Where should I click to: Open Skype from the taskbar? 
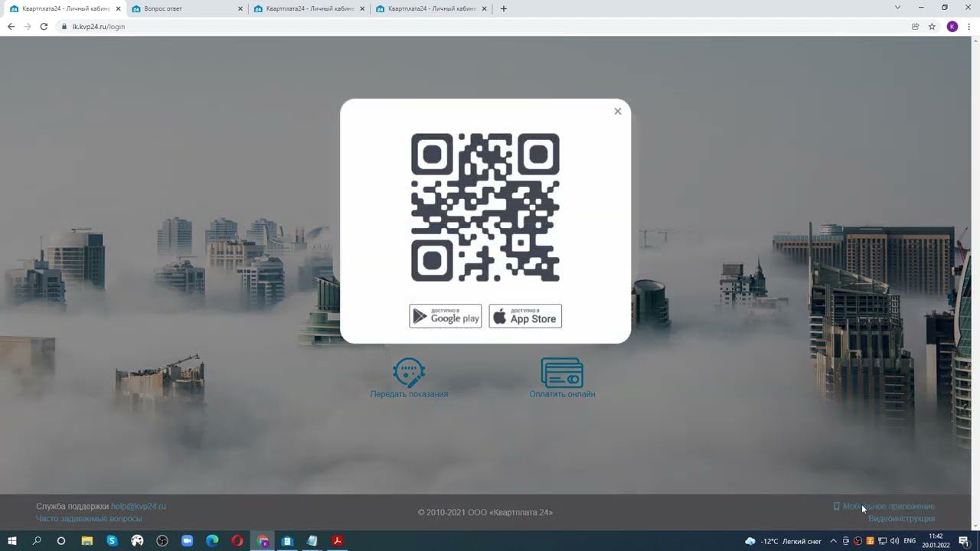pyautogui.click(x=112, y=541)
